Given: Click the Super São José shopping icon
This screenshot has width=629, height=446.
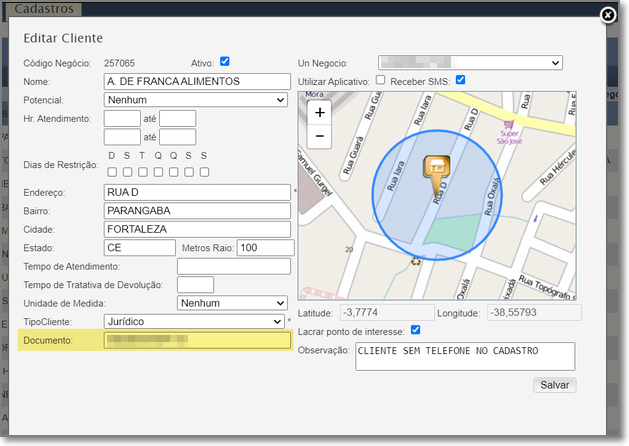Looking at the screenshot, I should tap(508, 125).
